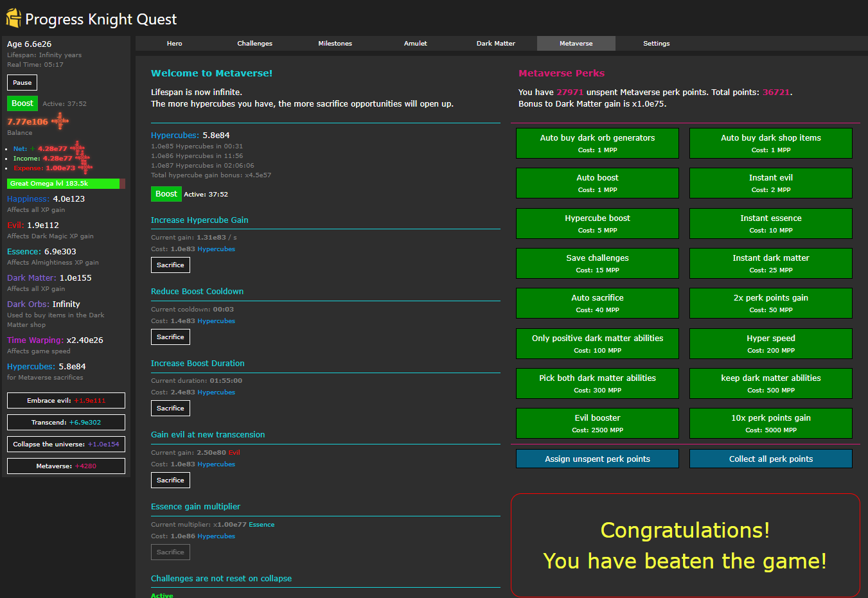
Task: Click the Embrace evil button
Action: (x=66, y=401)
